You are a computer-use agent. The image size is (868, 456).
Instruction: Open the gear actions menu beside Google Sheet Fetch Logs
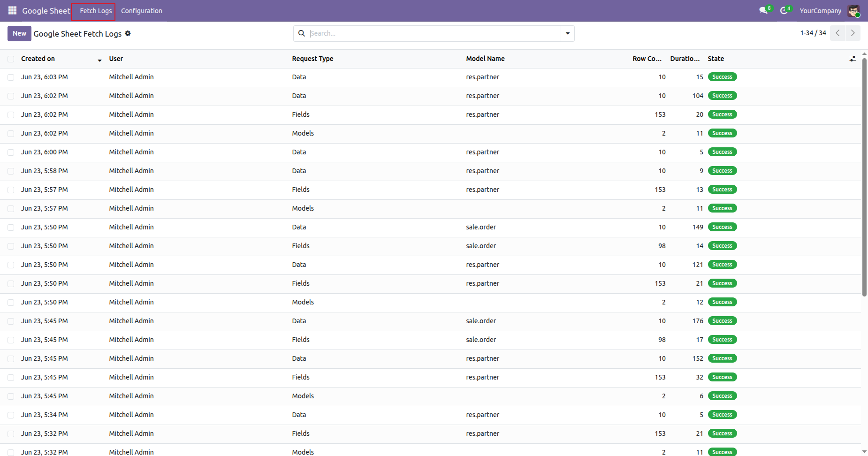(128, 33)
